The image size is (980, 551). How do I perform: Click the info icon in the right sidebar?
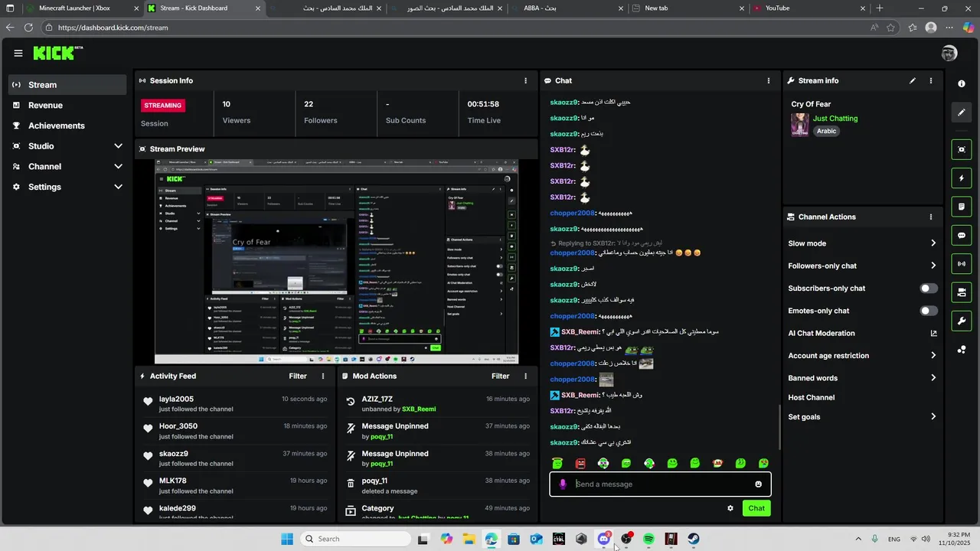coord(962,84)
